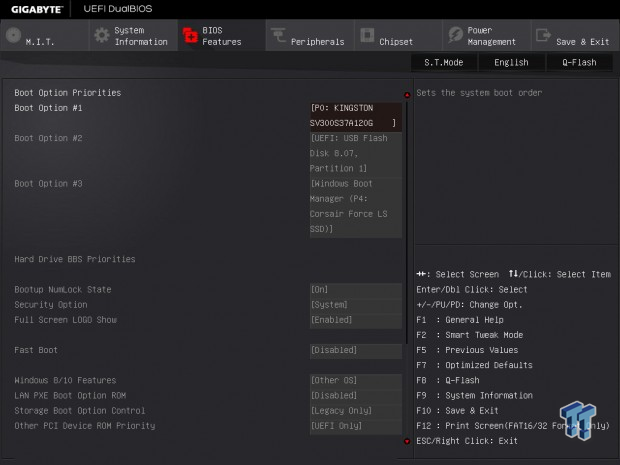The width and height of the screenshot is (620, 465).
Task: Select the LAN PXE Boot Option ROM label
Action: (x=70, y=396)
